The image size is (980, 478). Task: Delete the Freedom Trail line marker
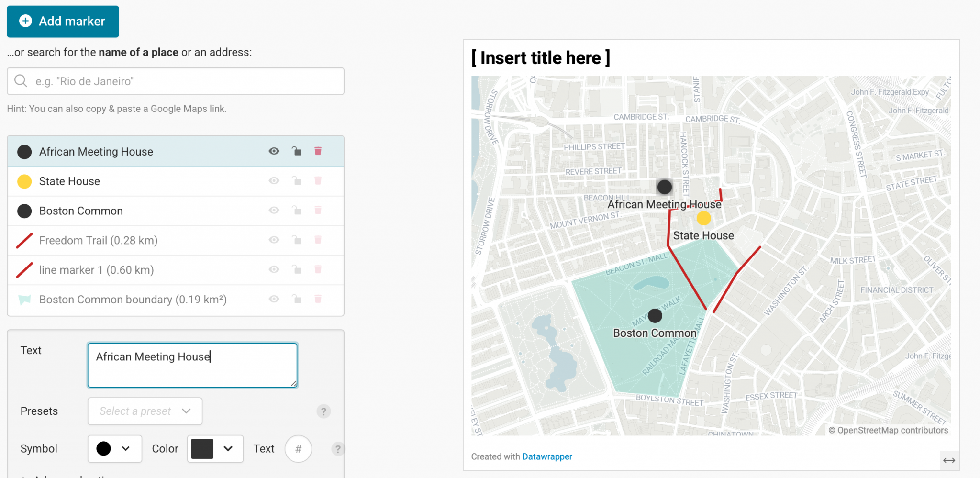pos(319,240)
